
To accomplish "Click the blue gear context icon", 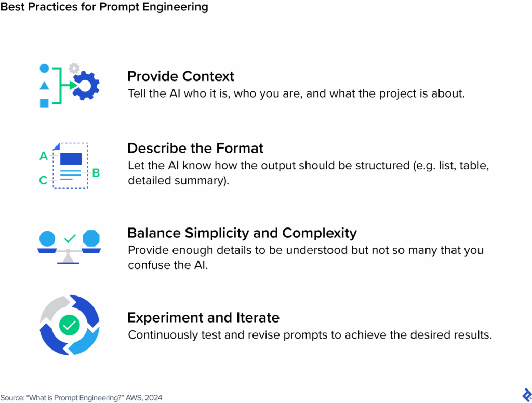I will (x=86, y=86).
